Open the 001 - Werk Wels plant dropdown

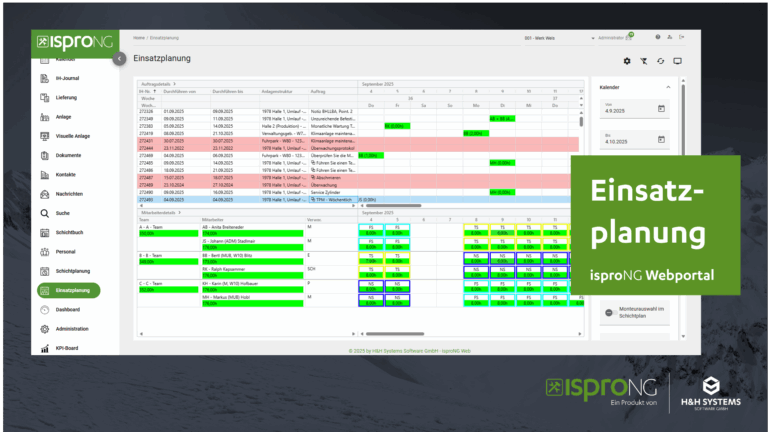coord(559,38)
